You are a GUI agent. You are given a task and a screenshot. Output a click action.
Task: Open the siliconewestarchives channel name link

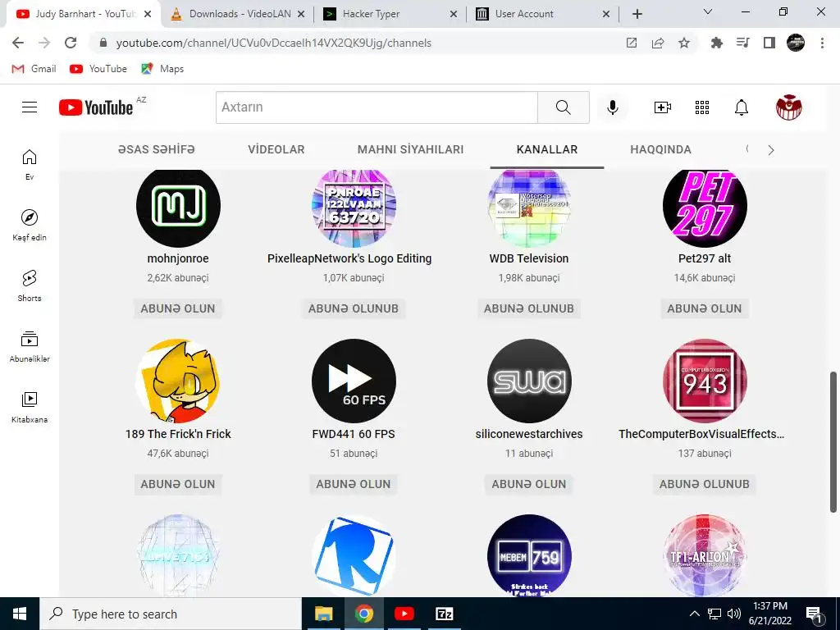[x=529, y=434]
